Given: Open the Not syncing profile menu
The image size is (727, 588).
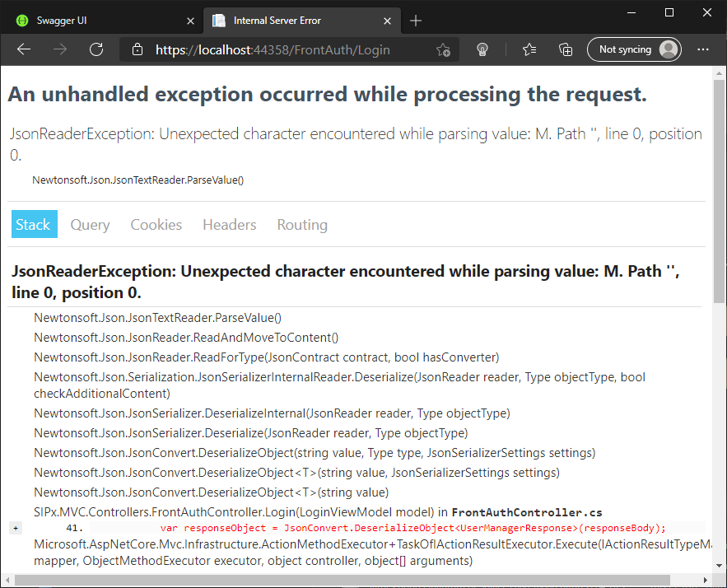Looking at the screenshot, I should pos(634,49).
